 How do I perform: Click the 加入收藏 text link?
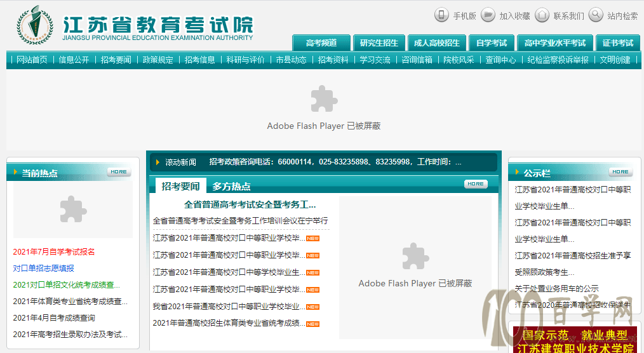coord(514,16)
